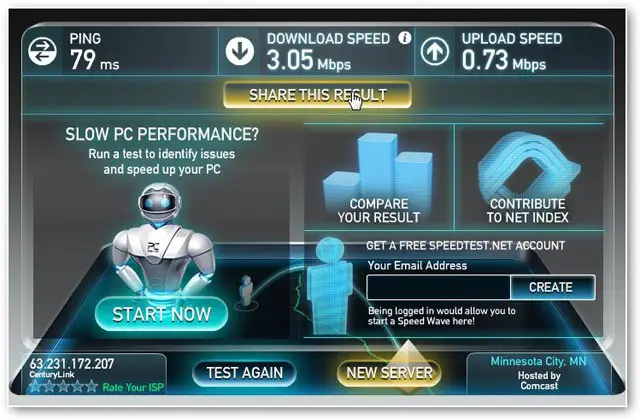Select the fifth ISP rating star
The image size is (640, 420).
click(x=91, y=386)
